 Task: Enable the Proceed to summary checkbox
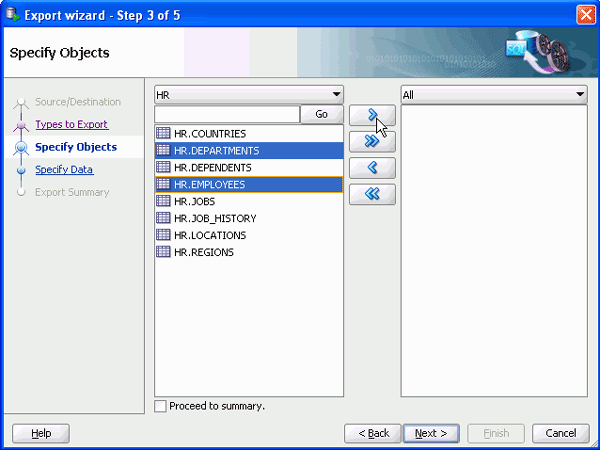160,406
